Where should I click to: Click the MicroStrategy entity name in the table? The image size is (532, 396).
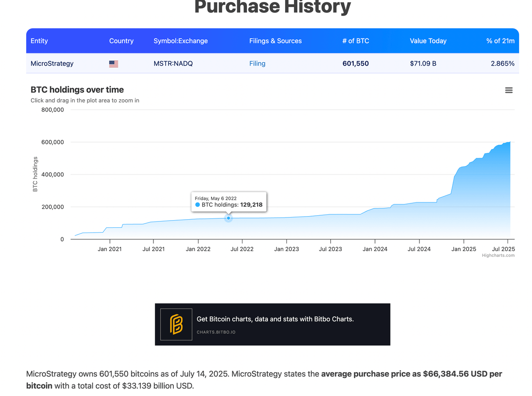click(x=52, y=63)
